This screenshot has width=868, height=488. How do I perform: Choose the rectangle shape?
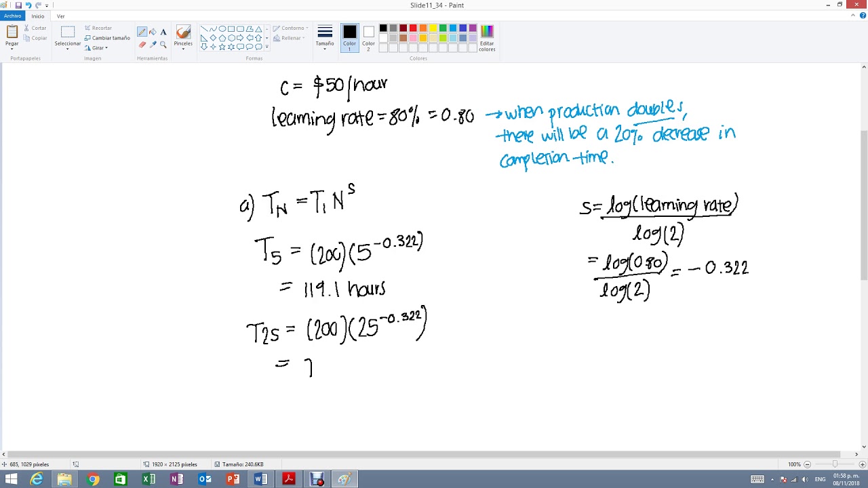pos(231,29)
